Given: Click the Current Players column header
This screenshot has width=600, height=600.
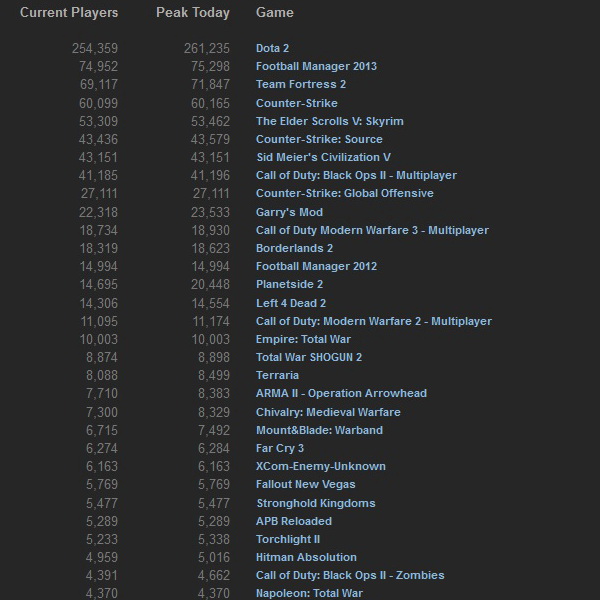Looking at the screenshot, I should pyautogui.click(x=69, y=13).
